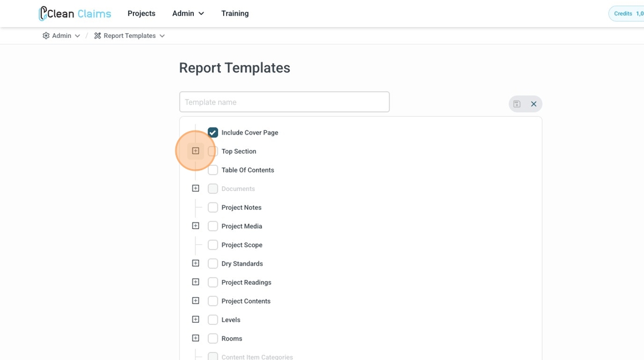Open the Report Templates breadcrumb dropdown chevron
This screenshot has width=644, height=360.
tap(162, 36)
